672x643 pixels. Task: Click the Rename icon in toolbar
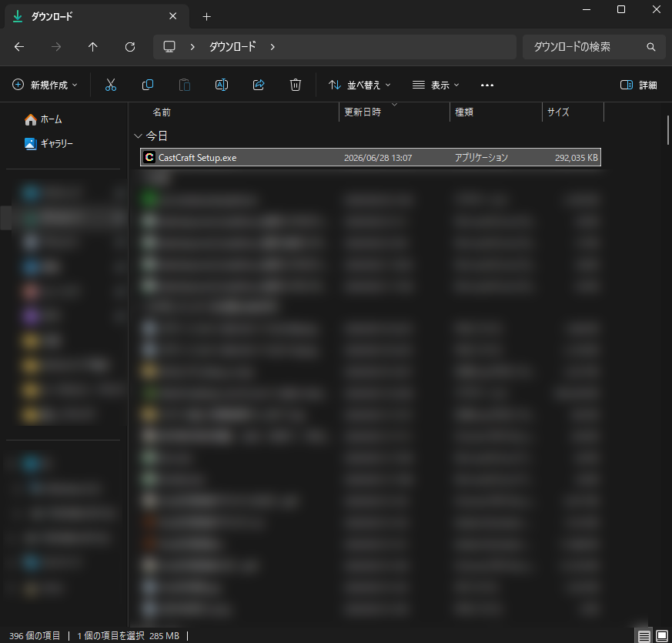click(222, 85)
